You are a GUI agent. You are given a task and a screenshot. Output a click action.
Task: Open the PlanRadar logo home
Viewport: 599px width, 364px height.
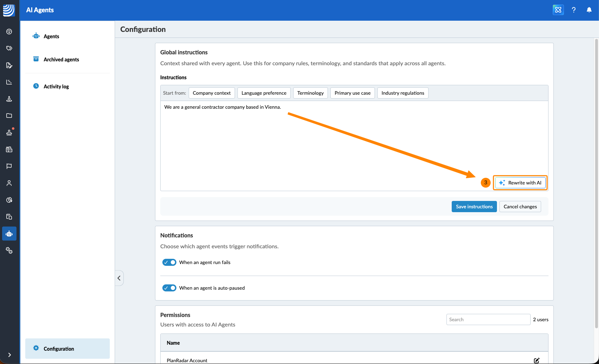coord(9,10)
